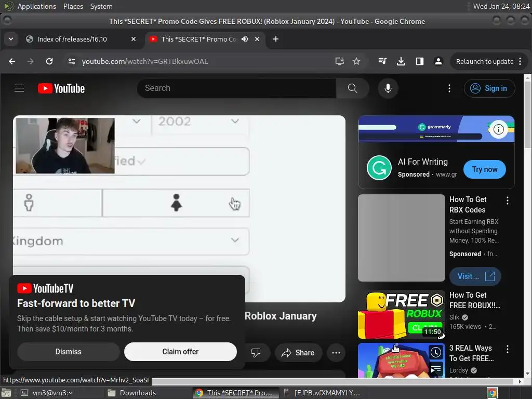This screenshot has width=532, height=399.
Task: Focus the URL address bar
Action: point(204,61)
